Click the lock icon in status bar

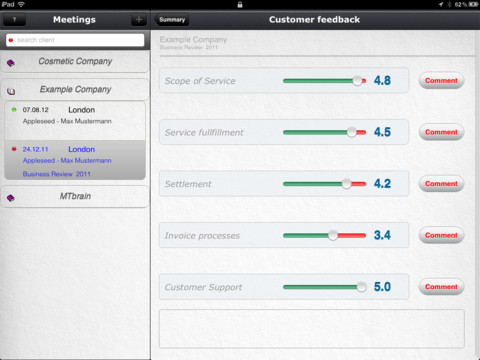[x=240, y=4]
